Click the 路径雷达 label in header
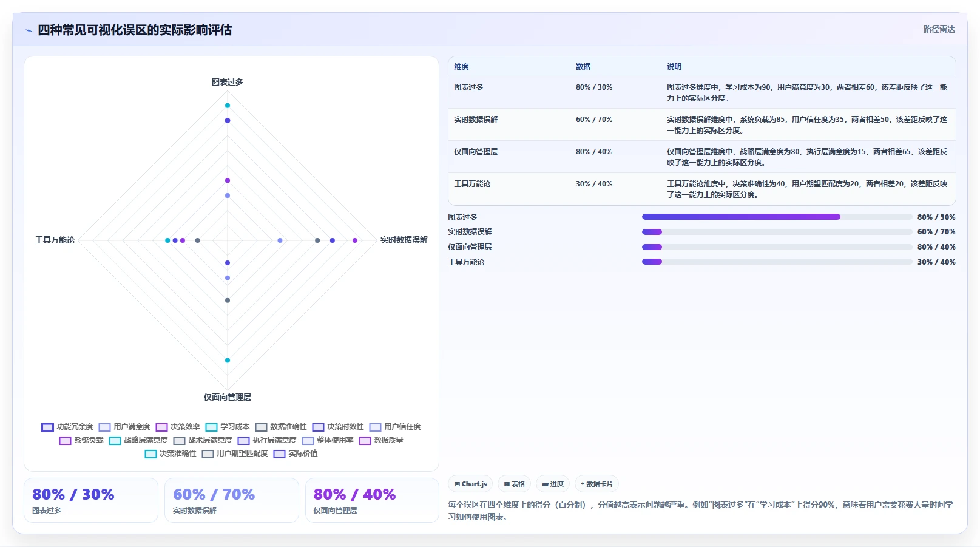Image resolution: width=980 pixels, height=547 pixels. pyautogui.click(x=939, y=29)
